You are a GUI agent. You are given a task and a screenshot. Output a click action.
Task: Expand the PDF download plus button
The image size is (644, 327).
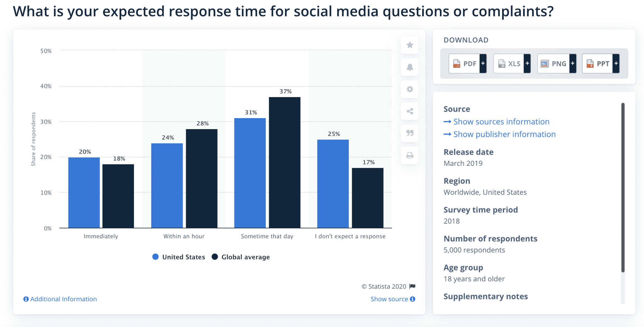pyautogui.click(x=483, y=63)
